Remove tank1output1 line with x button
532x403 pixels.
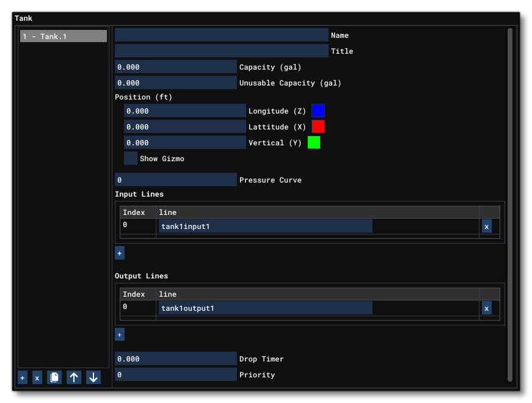(486, 308)
